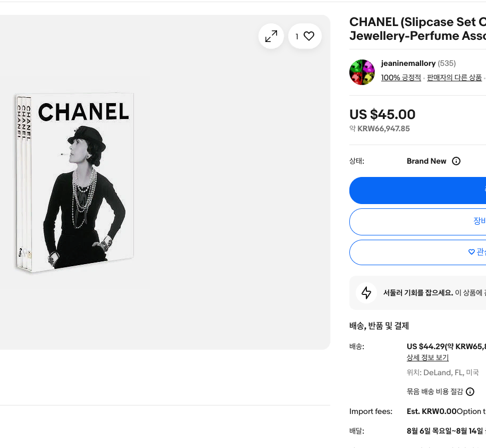Click the heart icon on the image
486x448 pixels.
[x=309, y=36]
